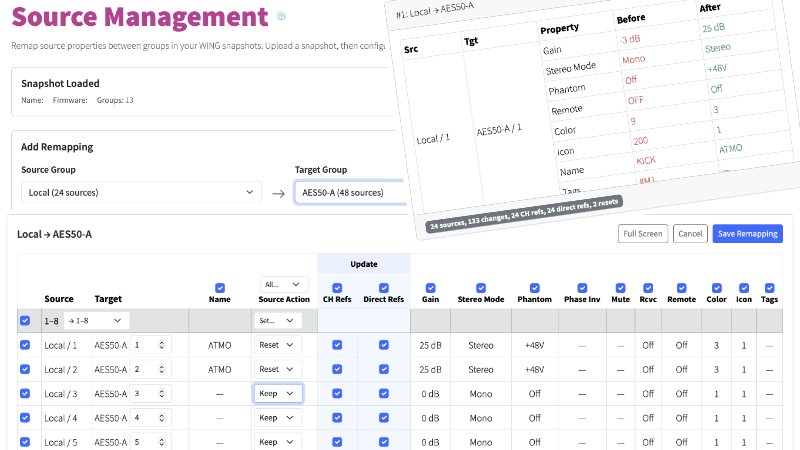The width and height of the screenshot is (800, 450).
Task: Open the All... Source Action dropdown
Action: pyautogui.click(x=284, y=284)
